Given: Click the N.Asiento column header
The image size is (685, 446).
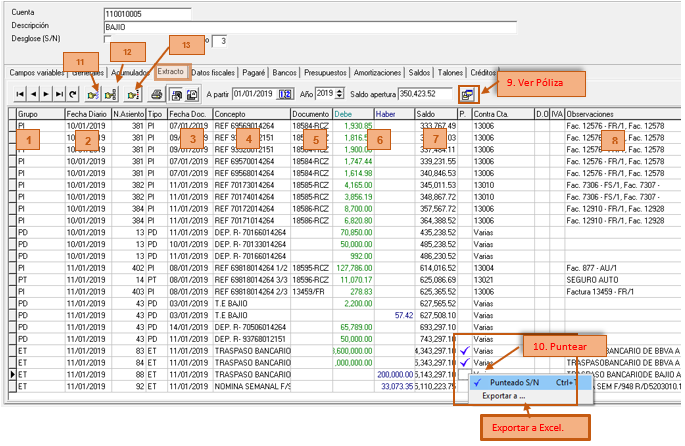Looking at the screenshot, I should (x=128, y=114).
